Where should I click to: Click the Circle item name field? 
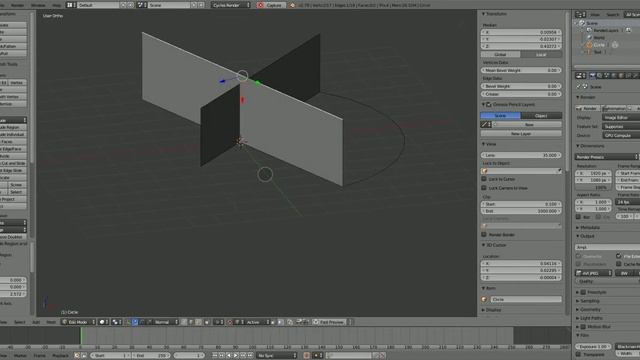point(525,299)
